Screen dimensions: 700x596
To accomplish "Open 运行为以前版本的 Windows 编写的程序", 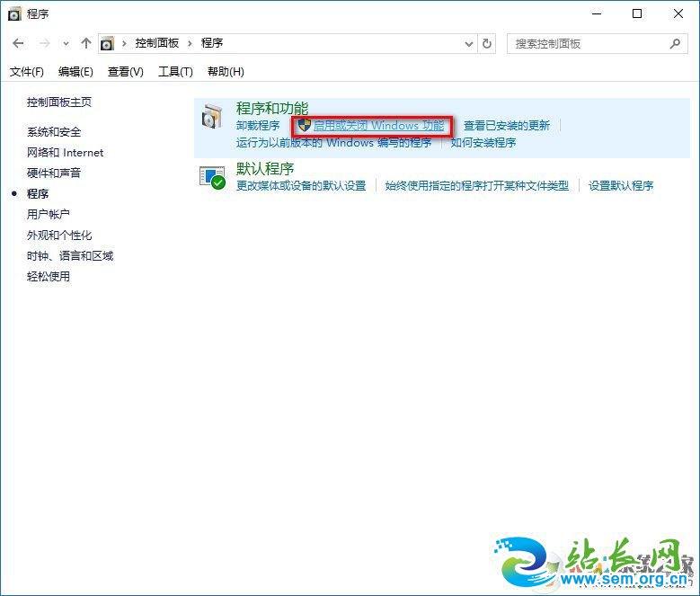I will pos(334,143).
